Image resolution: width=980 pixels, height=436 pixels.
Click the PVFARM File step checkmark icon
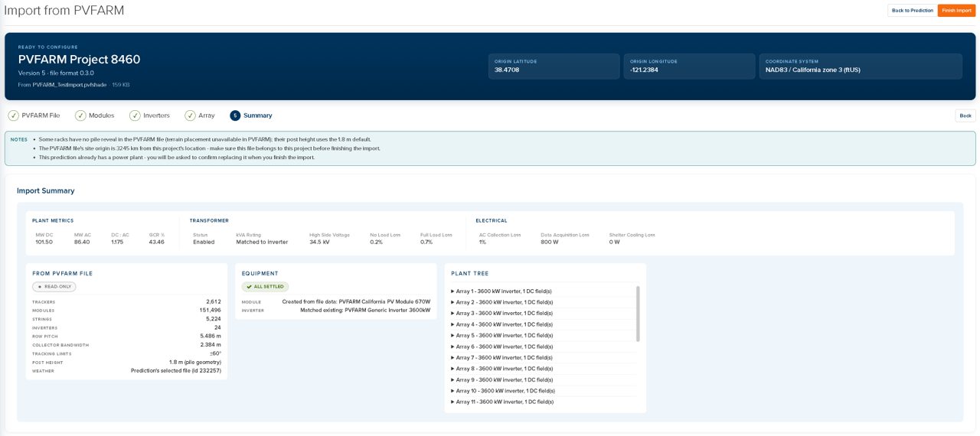[x=14, y=116]
